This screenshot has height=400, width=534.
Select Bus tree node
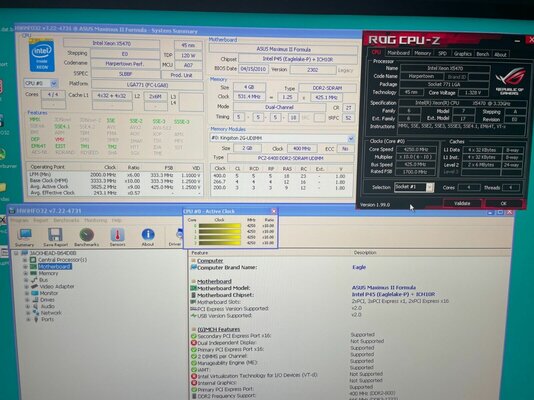click(x=43, y=280)
